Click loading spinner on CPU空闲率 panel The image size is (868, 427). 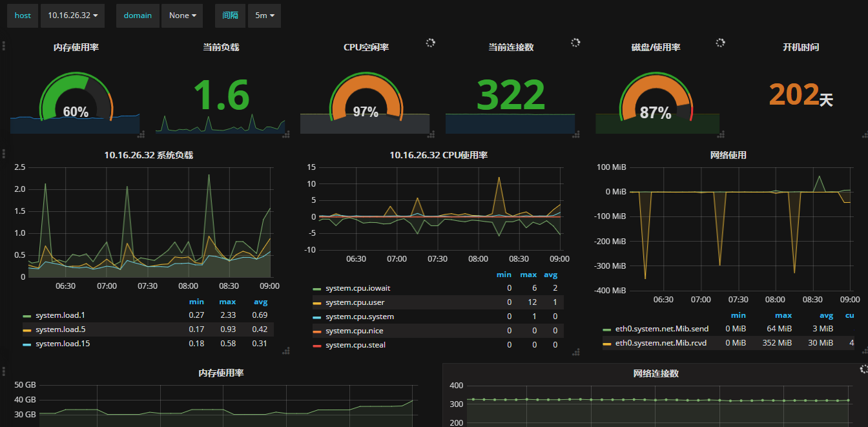[431, 43]
